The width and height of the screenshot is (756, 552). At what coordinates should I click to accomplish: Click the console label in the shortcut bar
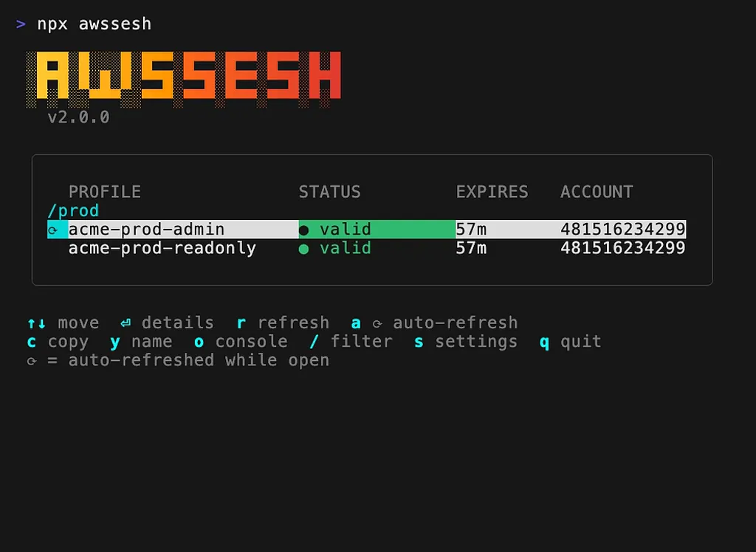click(x=251, y=342)
